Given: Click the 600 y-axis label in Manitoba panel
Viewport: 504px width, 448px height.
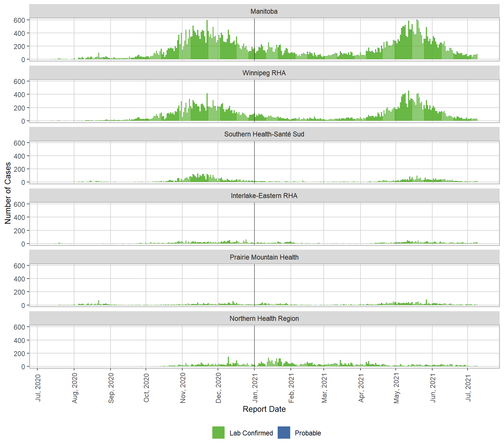Looking at the screenshot, I should tap(19, 20).
